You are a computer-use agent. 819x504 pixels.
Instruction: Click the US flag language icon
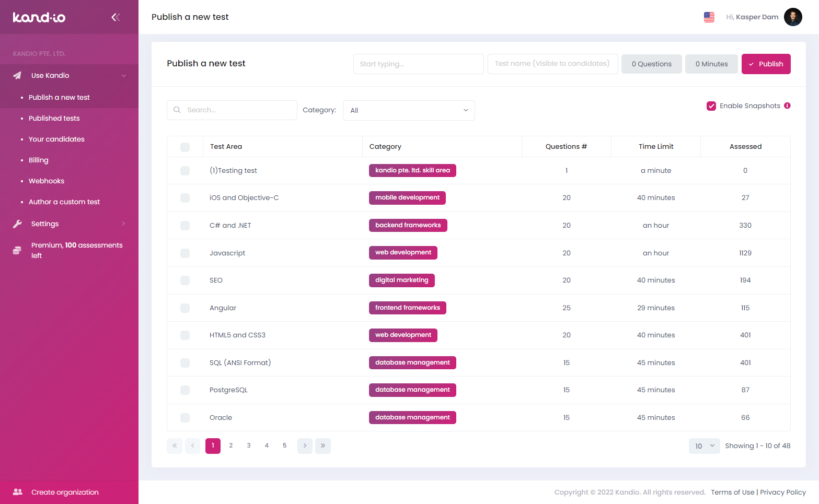tap(709, 17)
